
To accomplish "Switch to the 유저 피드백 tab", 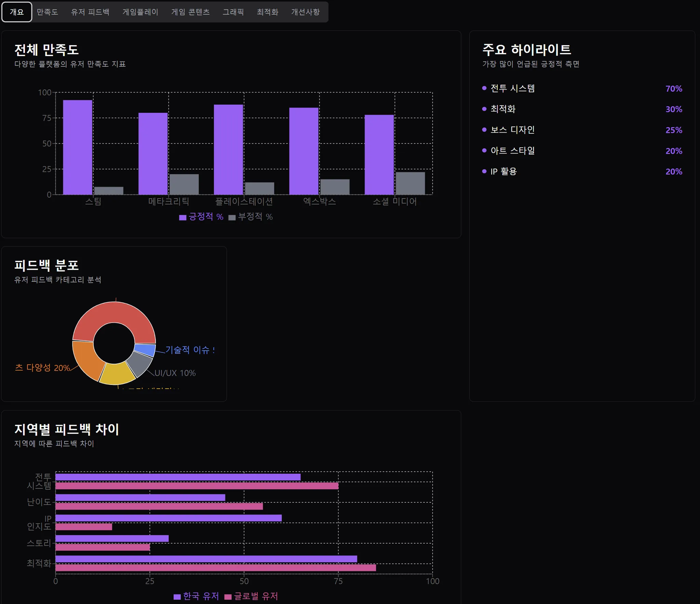I will click(90, 12).
